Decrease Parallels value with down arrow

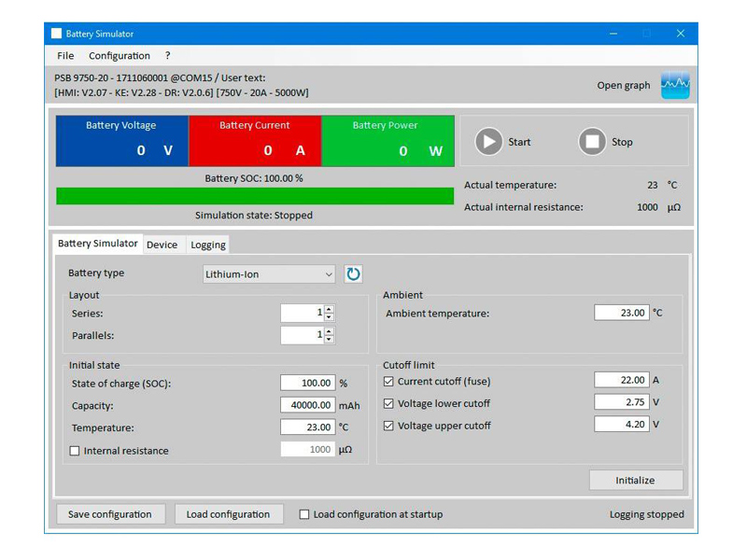329,339
